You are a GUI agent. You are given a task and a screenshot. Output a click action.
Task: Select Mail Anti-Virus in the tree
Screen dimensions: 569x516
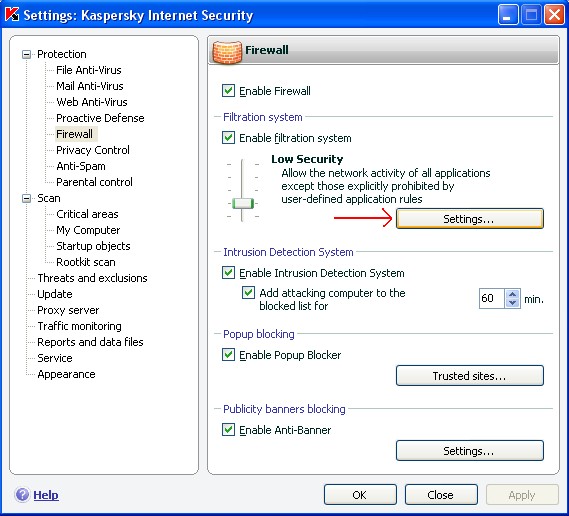pos(90,86)
